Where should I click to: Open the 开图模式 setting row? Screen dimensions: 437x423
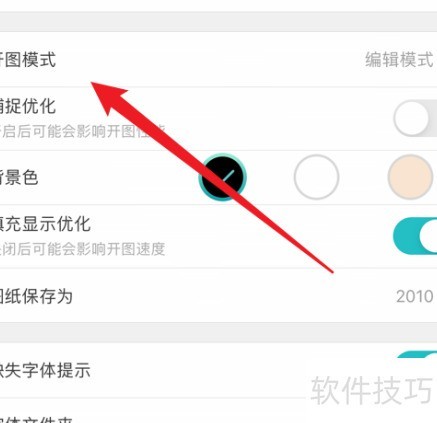tap(218, 60)
